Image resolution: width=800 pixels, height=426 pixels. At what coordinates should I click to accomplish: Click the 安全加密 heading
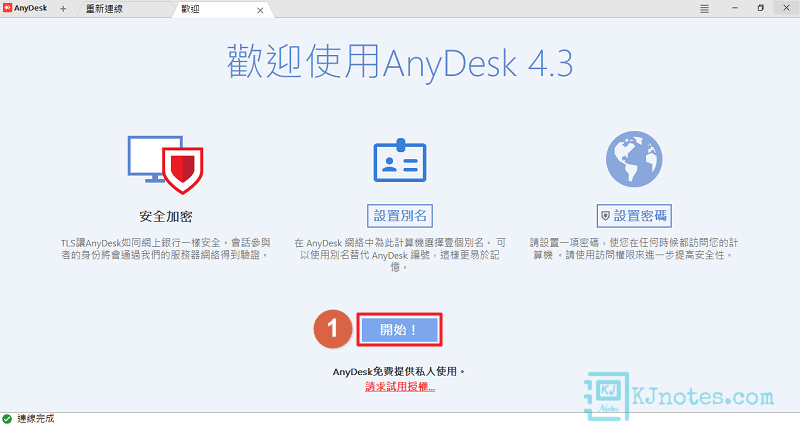click(166, 215)
